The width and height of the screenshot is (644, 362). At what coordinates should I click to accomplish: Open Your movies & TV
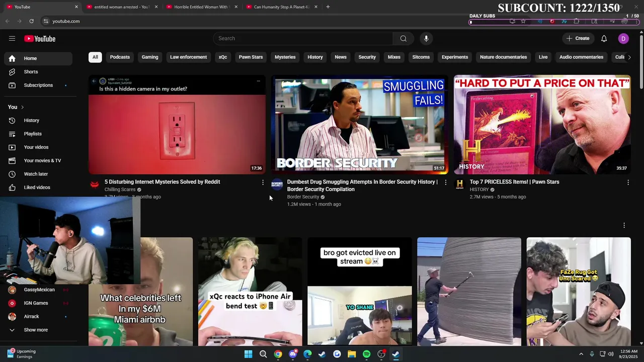(x=38, y=161)
